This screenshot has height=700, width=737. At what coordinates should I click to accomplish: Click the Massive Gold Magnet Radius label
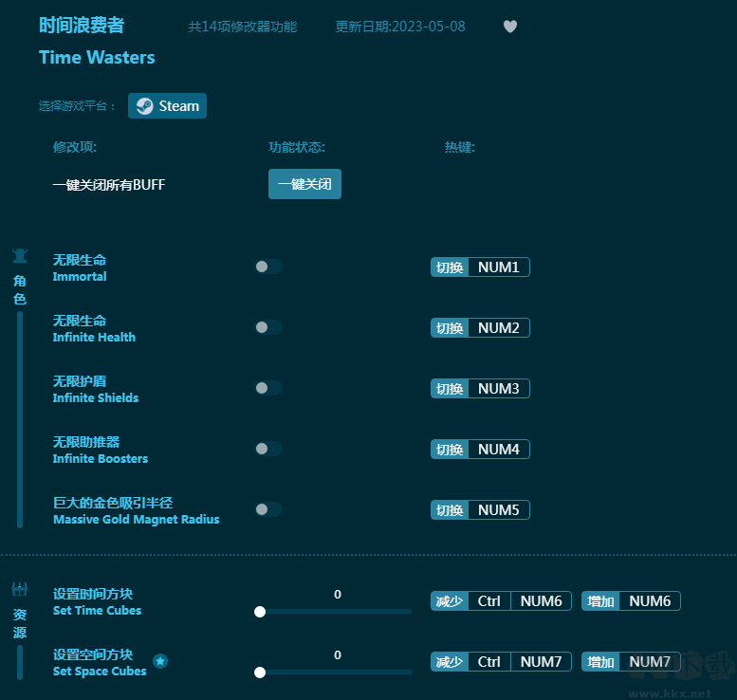point(137,519)
